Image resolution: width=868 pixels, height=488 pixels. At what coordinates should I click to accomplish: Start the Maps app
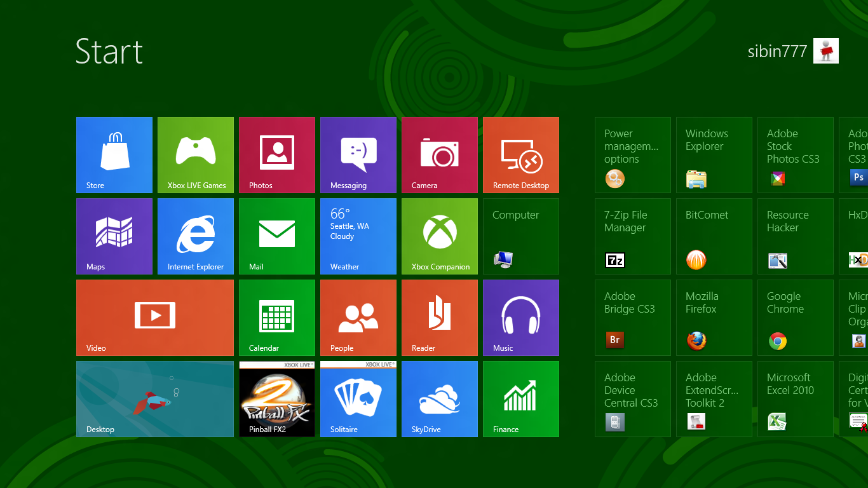click(x=114, y=236)
